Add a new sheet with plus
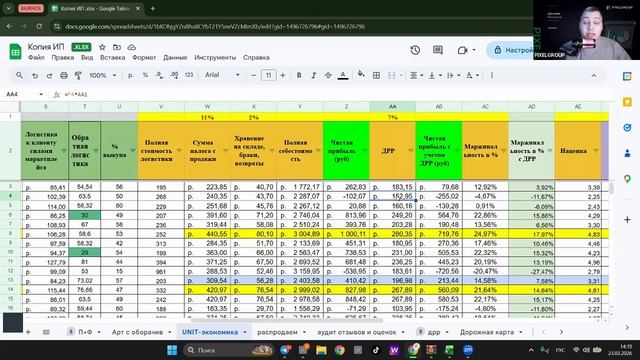The height and width of the screenshot is (360, 640). tap(28, 332)
